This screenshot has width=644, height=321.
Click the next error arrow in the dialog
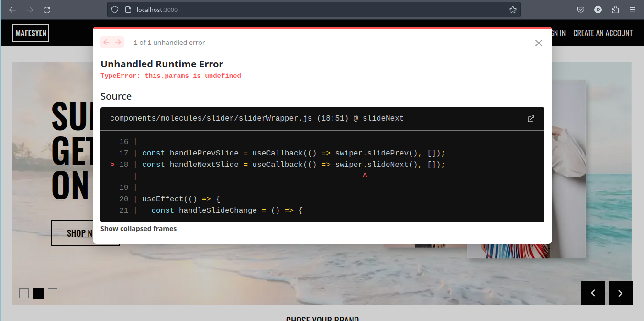pyautogui.click(x=118, y=42)
